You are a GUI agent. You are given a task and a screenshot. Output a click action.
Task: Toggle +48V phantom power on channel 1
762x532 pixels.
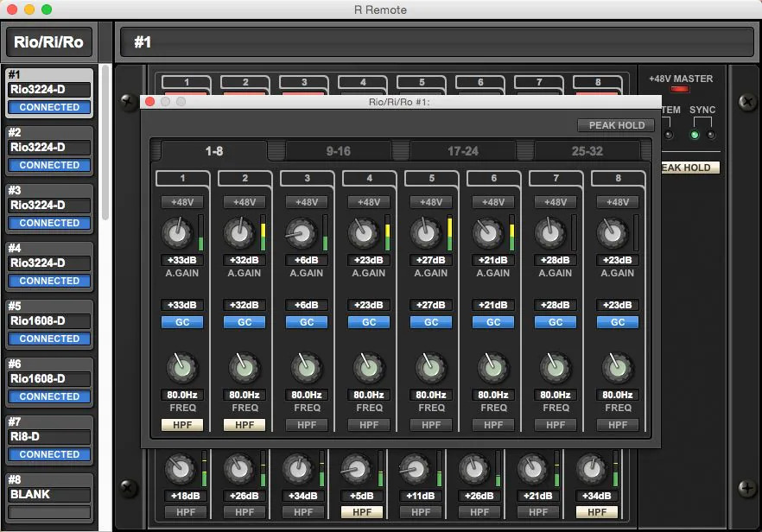click(x=182, y=202)
